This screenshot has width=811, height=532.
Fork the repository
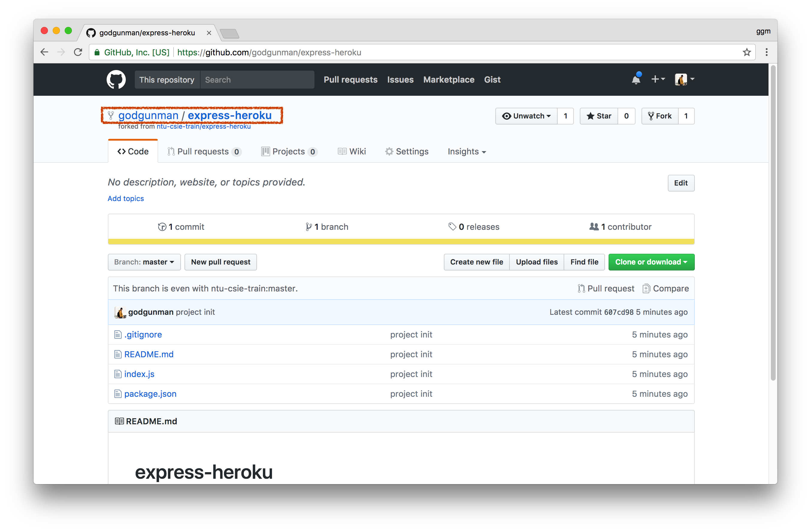tap(660, 116)
